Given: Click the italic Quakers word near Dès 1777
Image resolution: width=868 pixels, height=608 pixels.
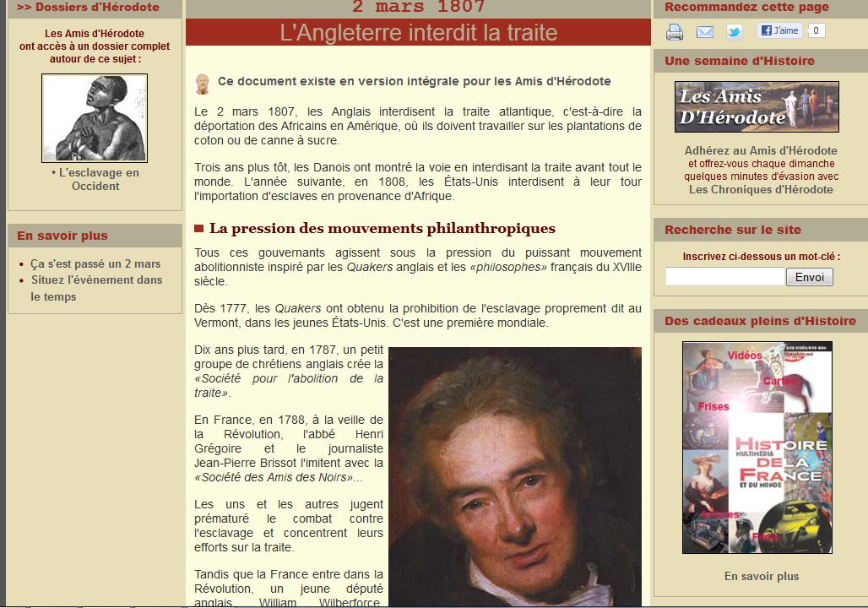Looking at the screenshot, I should [298, 308].
